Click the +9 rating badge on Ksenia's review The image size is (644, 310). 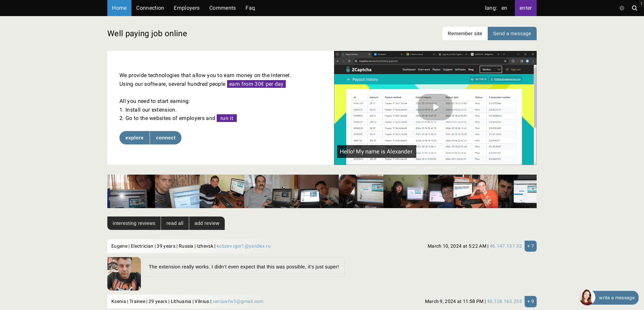pyautogui.click(x=530, y=301)
